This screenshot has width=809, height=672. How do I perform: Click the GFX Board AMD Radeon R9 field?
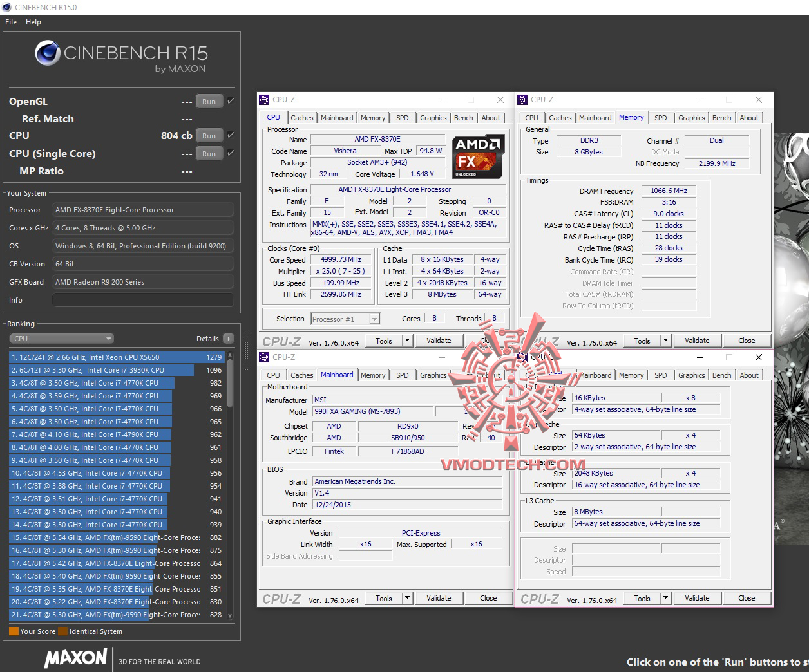coord(143,282)
